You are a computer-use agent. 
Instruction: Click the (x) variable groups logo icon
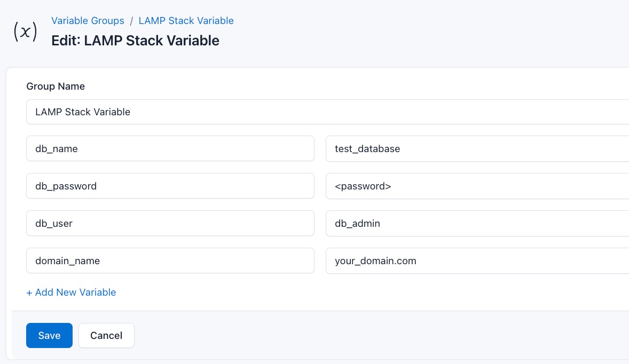point(25,31)
